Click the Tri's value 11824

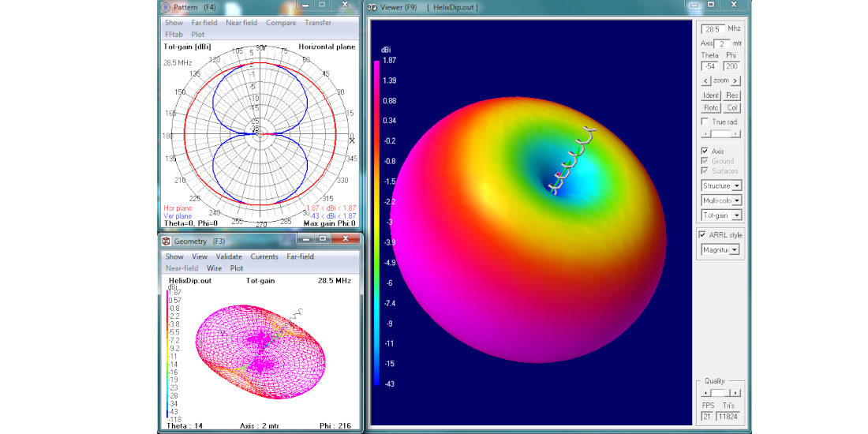click(x=728, y=417)
